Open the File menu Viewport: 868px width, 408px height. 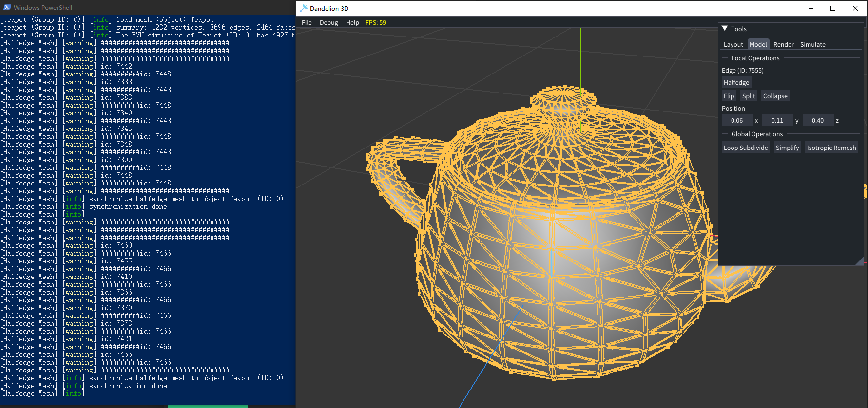[307, 22]
